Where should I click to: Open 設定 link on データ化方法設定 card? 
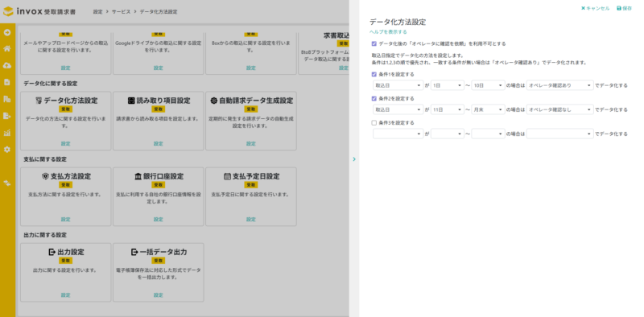pos(66,144)
